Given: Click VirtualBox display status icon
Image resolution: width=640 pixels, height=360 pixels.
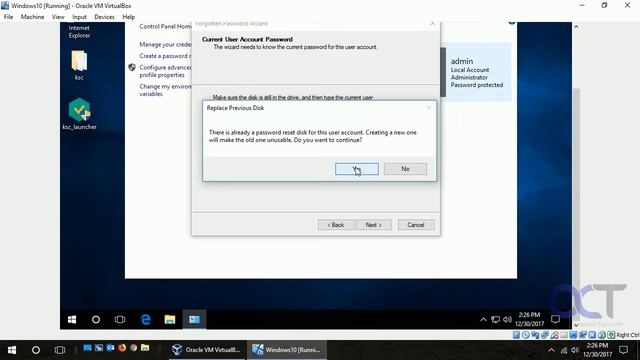Looking at the screenshot, I should point(573,335).
